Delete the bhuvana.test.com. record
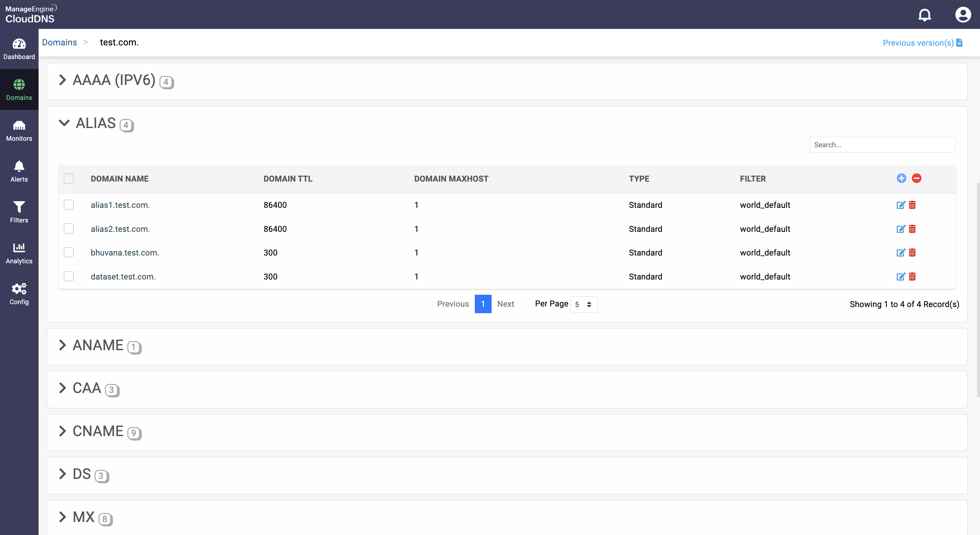 pos(912,253)
